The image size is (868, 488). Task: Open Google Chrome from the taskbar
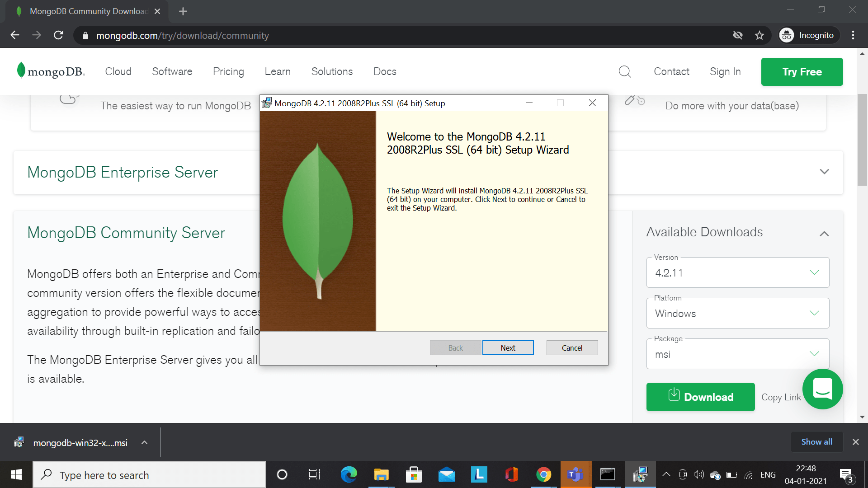[x=543, y=474]
